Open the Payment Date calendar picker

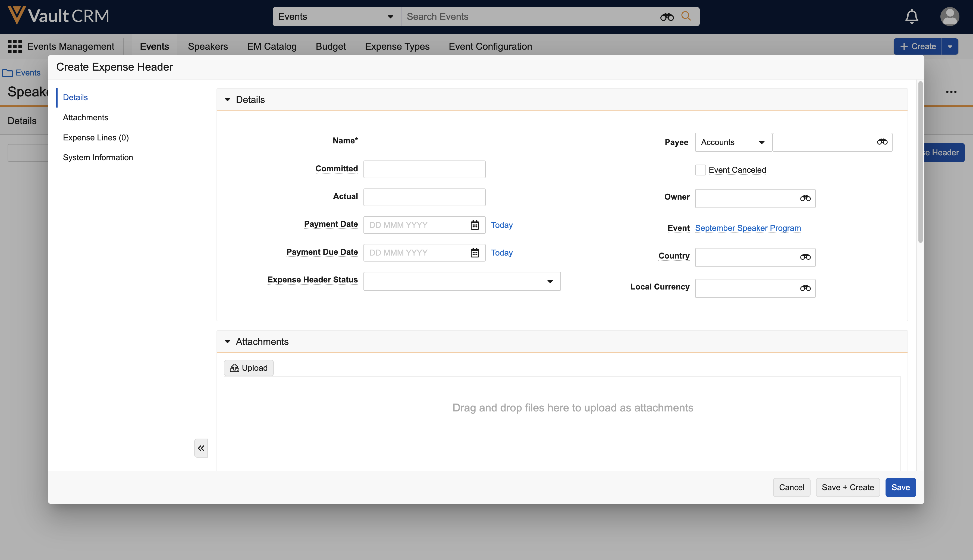(x=475, y=225)
